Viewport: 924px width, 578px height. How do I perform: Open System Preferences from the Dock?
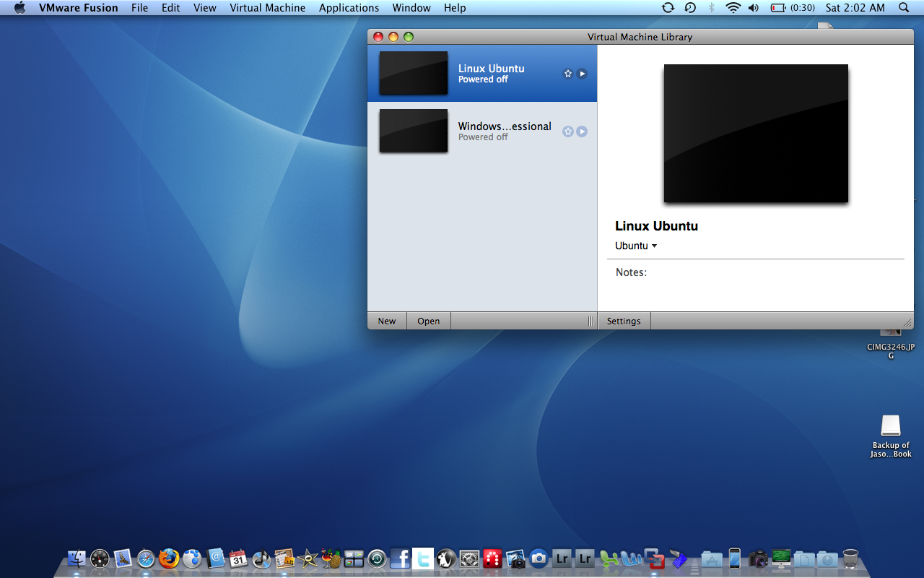469,558
